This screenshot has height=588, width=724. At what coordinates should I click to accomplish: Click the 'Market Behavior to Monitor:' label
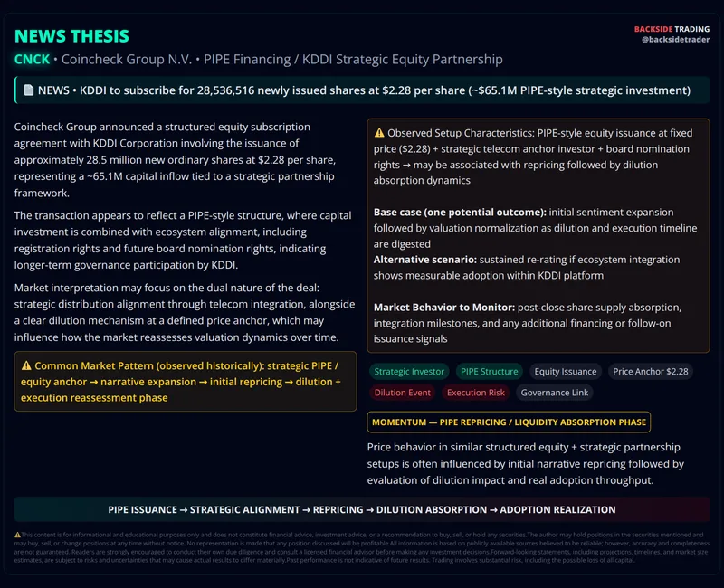[444, 308]
